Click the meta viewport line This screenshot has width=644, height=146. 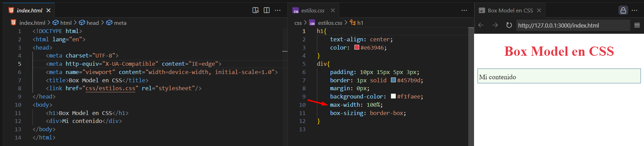pyautogui.click(x=162, y=72)
